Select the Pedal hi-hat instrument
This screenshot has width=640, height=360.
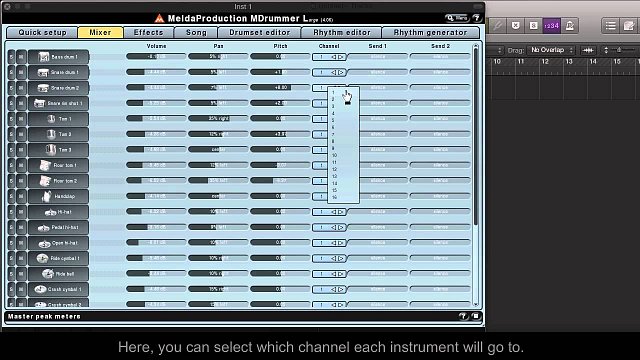(58, 227)
